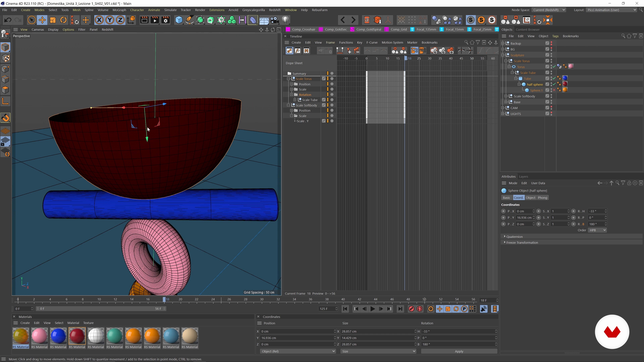This screenshot has height=362, width=644.
Task: Click Play Forwards button
Action: (x=372, y=309)
